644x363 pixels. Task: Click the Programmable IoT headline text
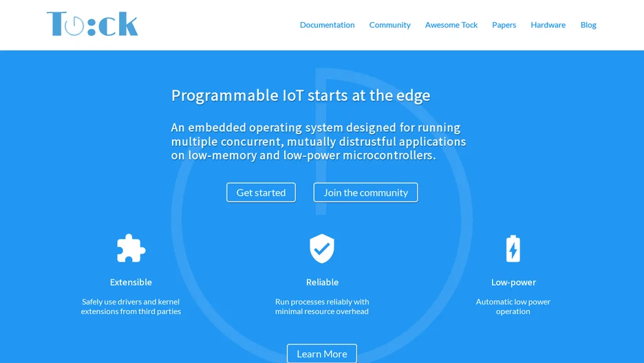[x=301, y=95]
